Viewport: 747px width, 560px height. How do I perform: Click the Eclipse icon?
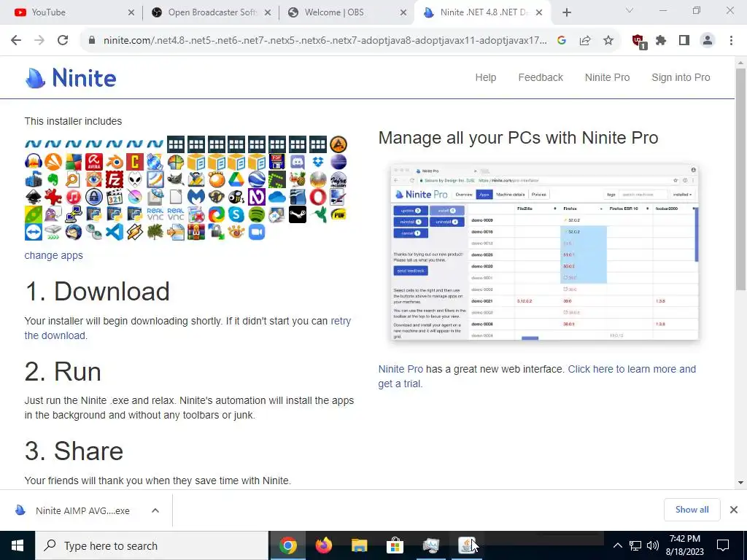point(338,162)
